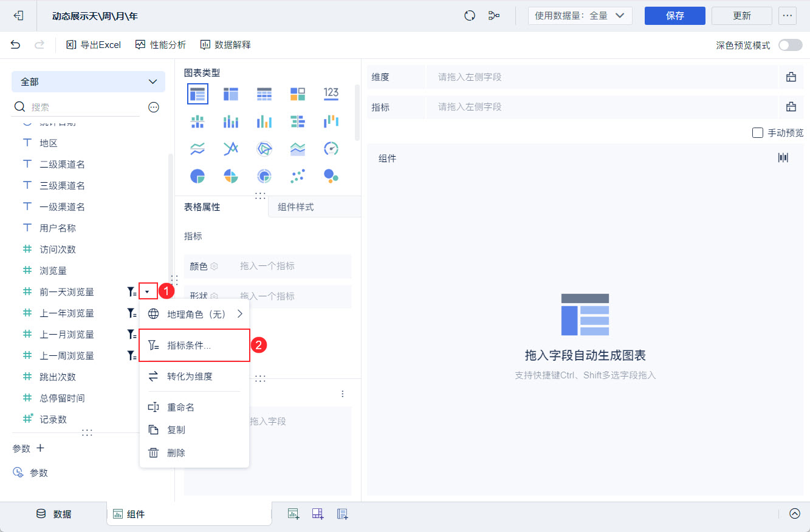Select the area chart type
The image size is (810, 532).
(298, 148)
